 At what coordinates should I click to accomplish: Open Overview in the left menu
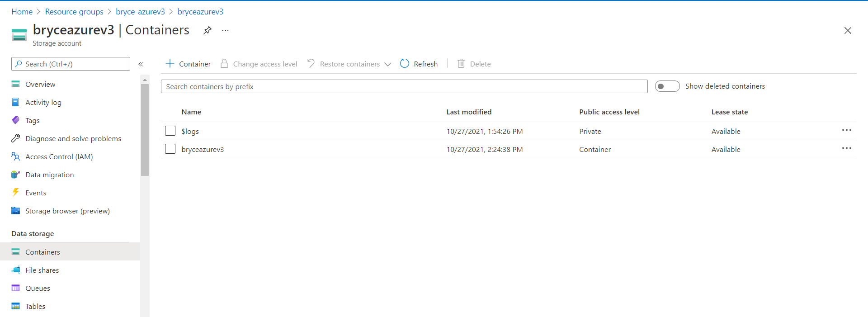(40, 84)
